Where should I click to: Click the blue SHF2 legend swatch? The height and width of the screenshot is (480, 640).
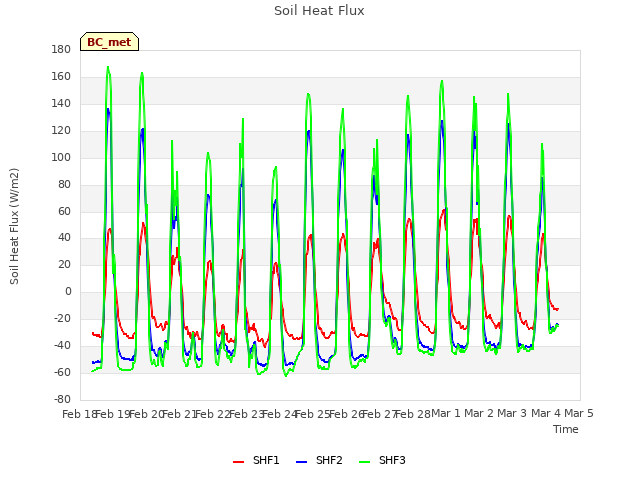click(x=301, y=462)
